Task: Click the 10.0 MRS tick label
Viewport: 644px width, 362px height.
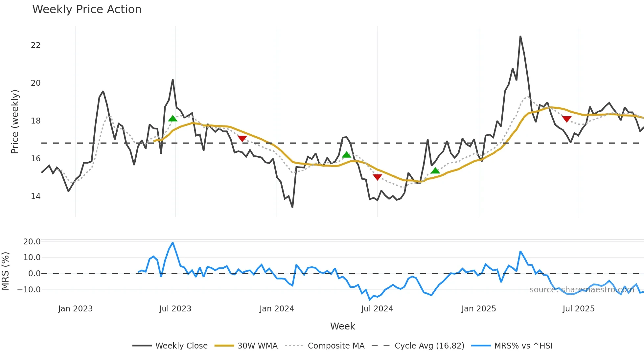Action: pos(32,258)
